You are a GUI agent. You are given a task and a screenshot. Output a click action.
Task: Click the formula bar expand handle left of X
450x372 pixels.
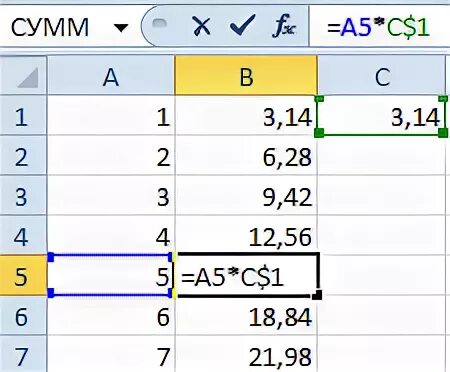coord(159,23)
